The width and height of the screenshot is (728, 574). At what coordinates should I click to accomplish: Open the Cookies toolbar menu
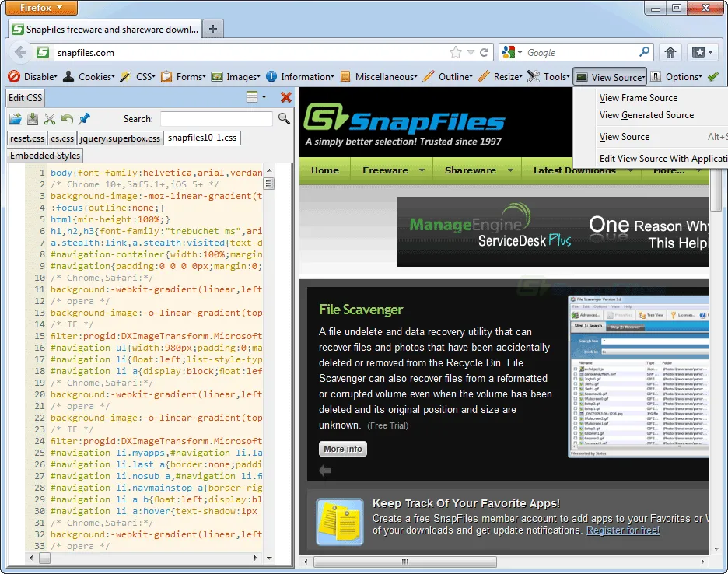point(89,77)
